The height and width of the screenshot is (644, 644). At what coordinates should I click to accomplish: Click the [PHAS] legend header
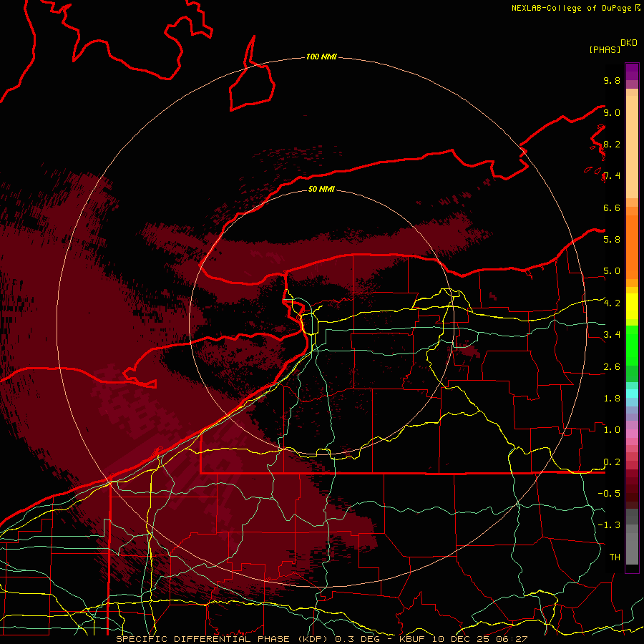pyautogui.click(x=605, y=49)
